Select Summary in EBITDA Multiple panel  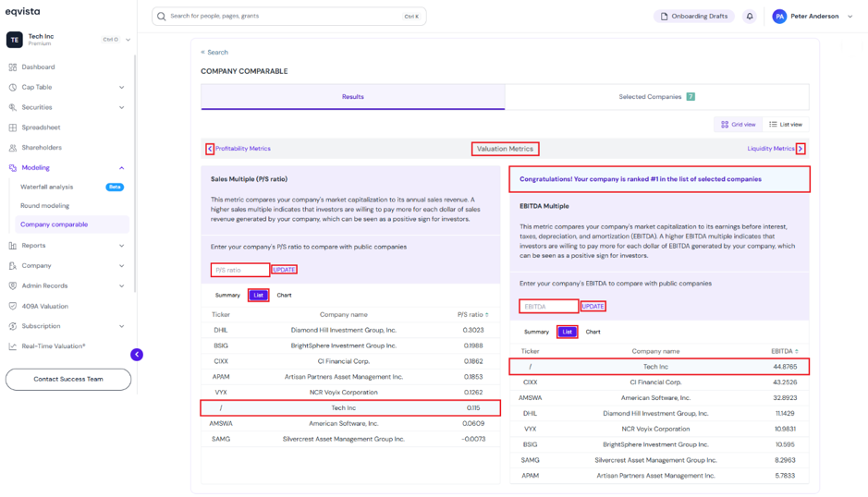pyautogui.click(x=536, y=332)
